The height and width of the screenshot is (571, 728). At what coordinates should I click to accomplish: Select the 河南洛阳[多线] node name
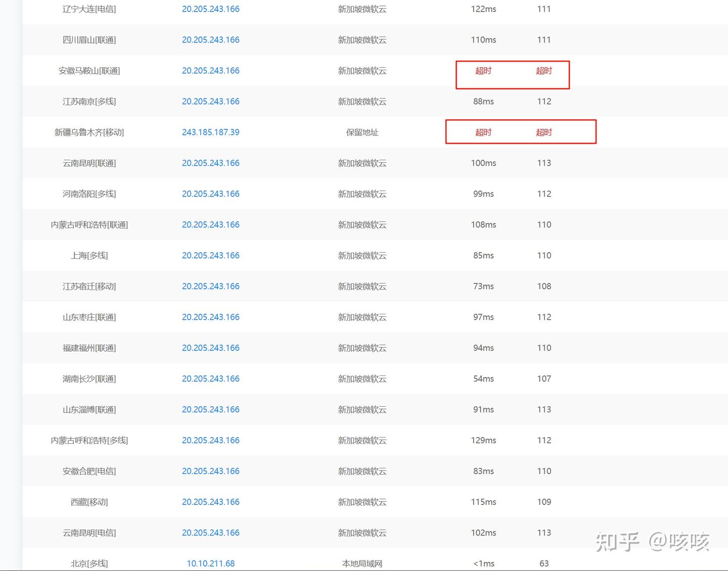[x=89, y=194]
